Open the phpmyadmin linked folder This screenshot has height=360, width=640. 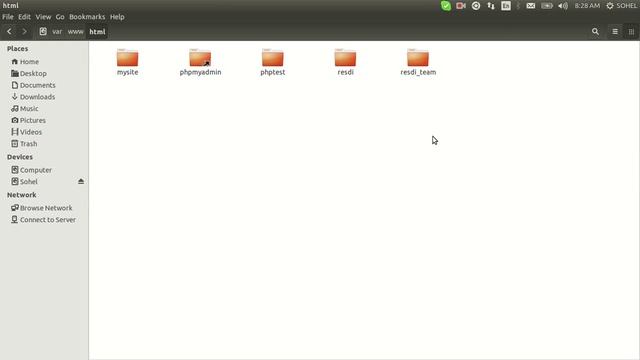pos(200,62)
